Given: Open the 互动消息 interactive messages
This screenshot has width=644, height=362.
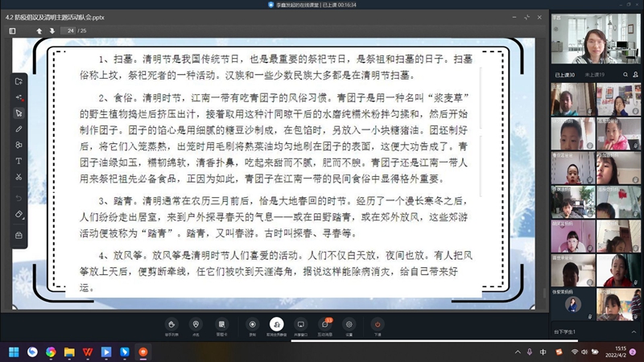Looking at the screenshot, I should (325, 327).
